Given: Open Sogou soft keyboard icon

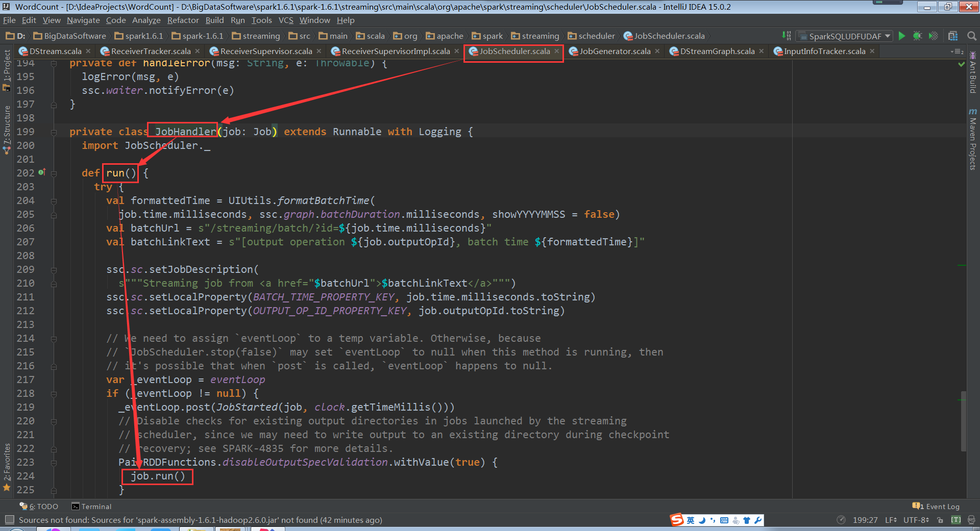Looking at the screenshot, I should pyautogui.click(x=724, y=520).
